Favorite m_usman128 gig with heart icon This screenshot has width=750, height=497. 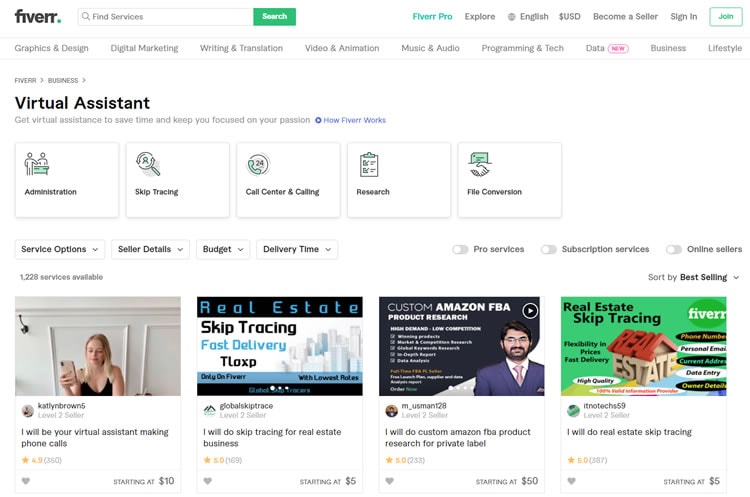(x=390, y=481)
